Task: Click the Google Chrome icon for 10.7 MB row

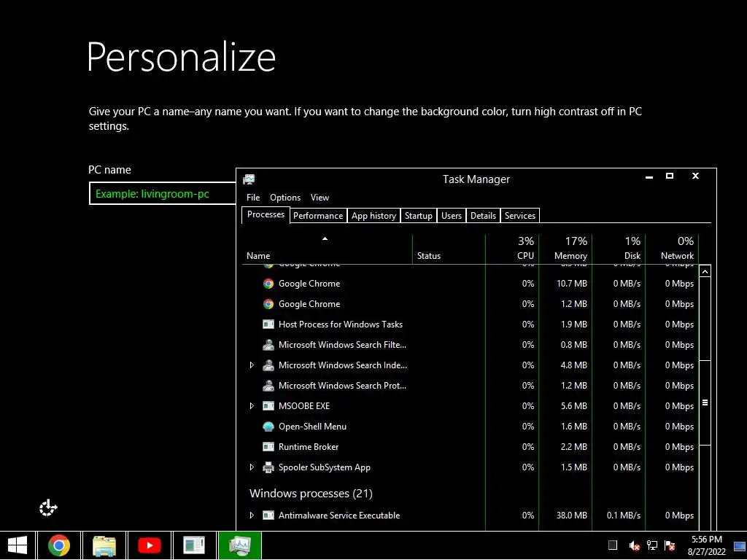Action: coord(268,284)
